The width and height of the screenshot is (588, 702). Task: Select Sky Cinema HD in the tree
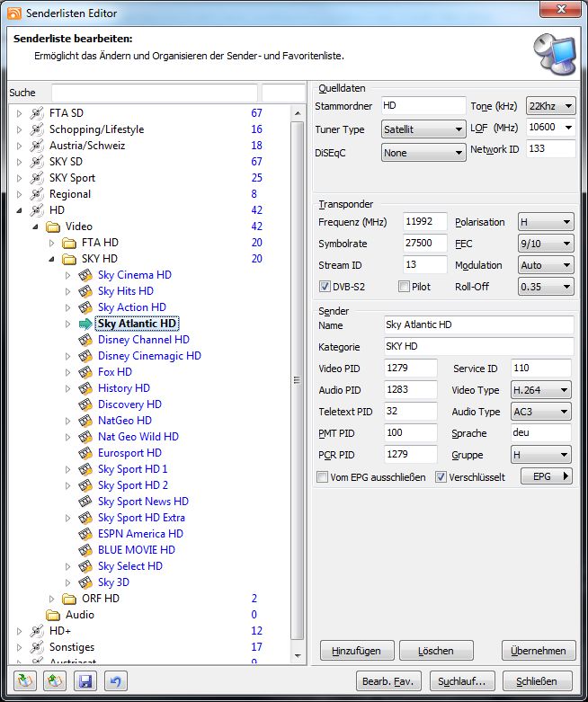point(134,275)
